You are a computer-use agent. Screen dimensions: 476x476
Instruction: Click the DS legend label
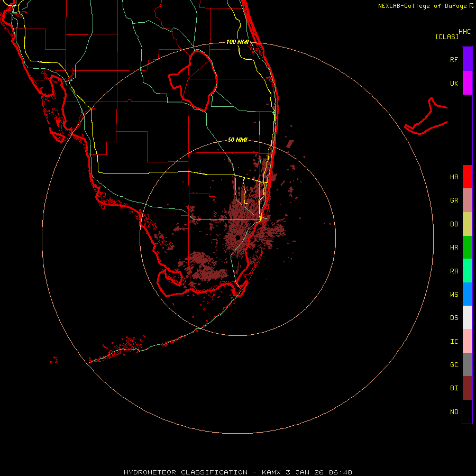coord(454,318)
